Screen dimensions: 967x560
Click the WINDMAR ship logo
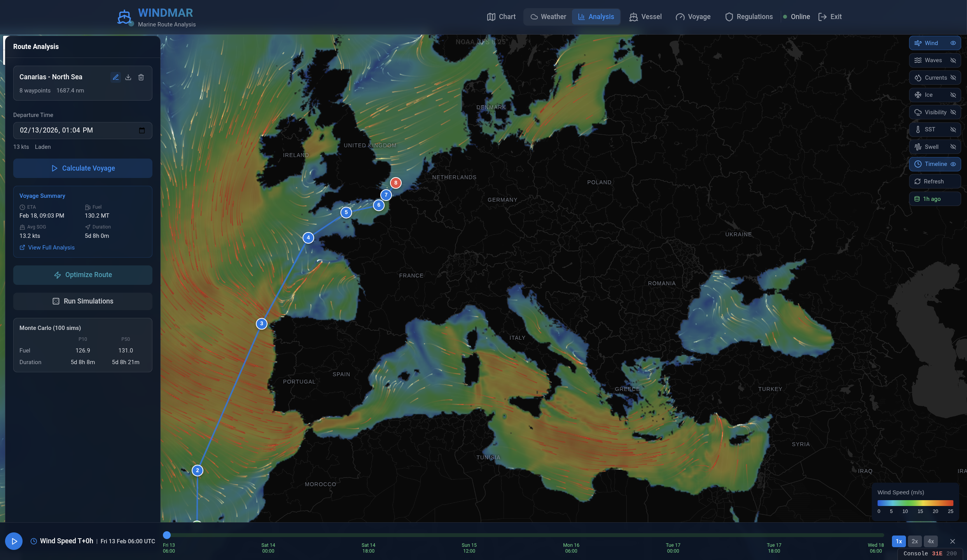click(124, 17)
